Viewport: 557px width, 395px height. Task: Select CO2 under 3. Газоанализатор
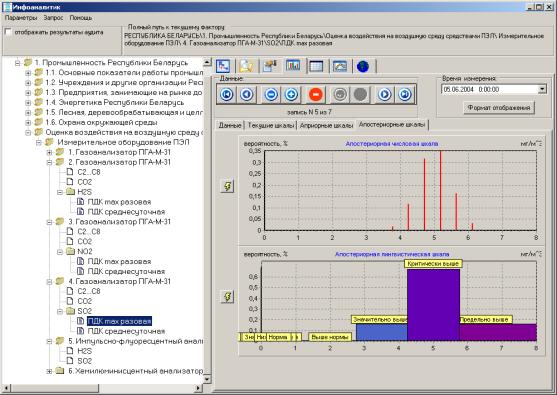tap(85, 242)
